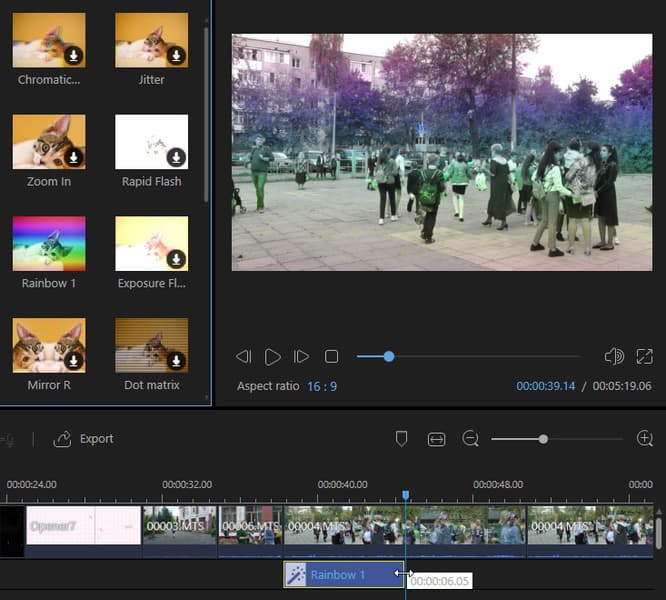Open the fullscreen preview icon
The width and height of the screenshot is (666, 600).
644,356
